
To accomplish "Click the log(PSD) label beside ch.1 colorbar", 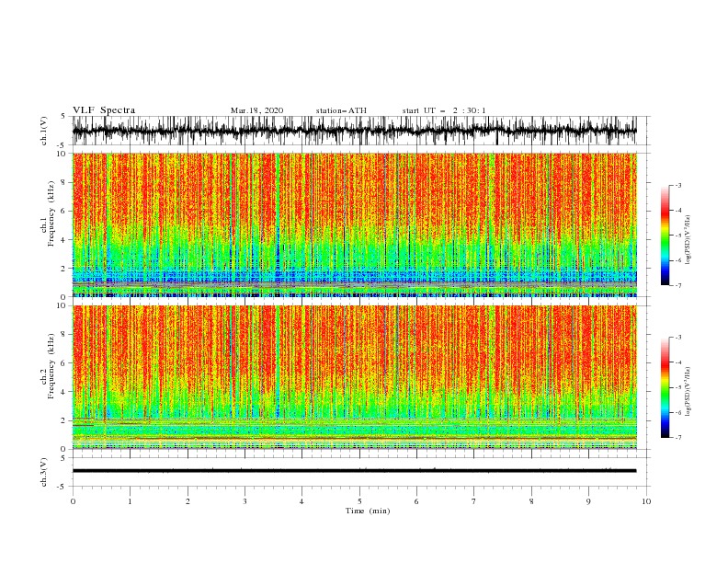I will pos(688,240).
